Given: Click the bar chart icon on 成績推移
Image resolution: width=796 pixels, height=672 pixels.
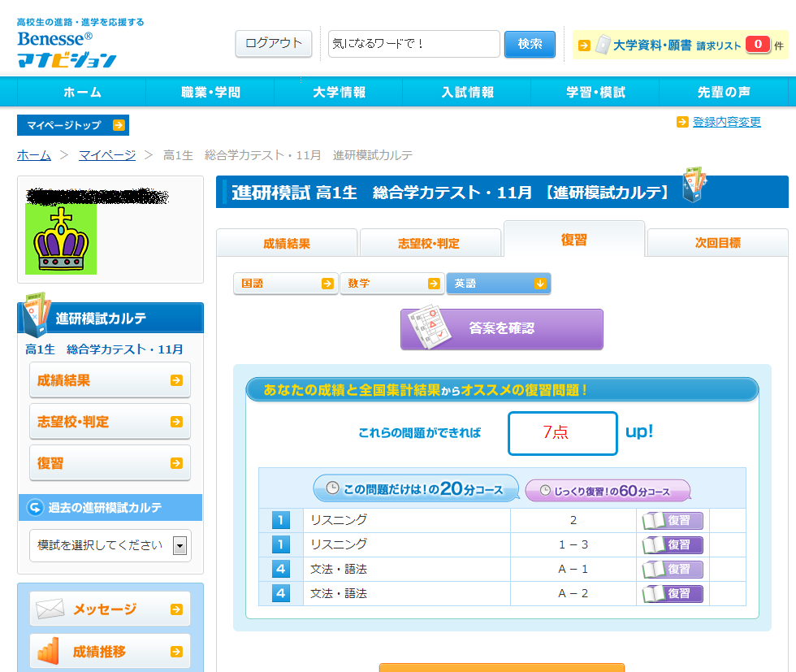Looking at the screenshot, I should [49, 651].
